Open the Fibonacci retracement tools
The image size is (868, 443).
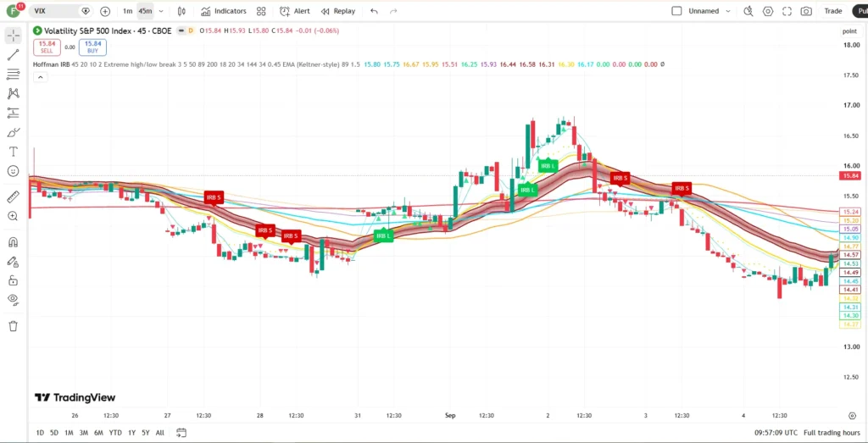[14, 74]
